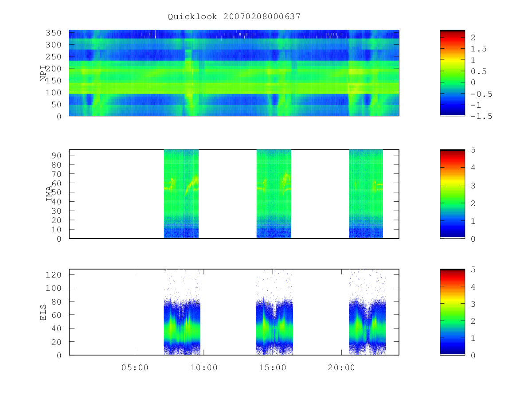532x399 pixels.
Task: Click the NPI axis label
Action: tap(43, 73)
